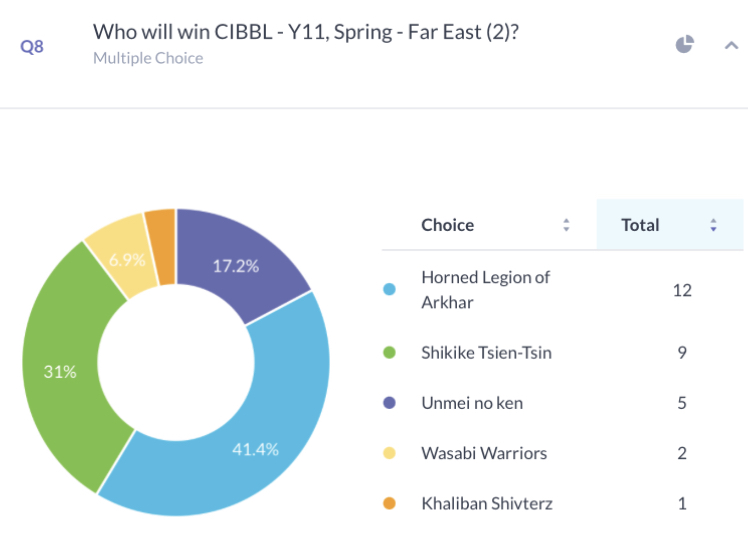Click the Q8 question number label
This screenshot has width=748, height=544.
[32, 47]
